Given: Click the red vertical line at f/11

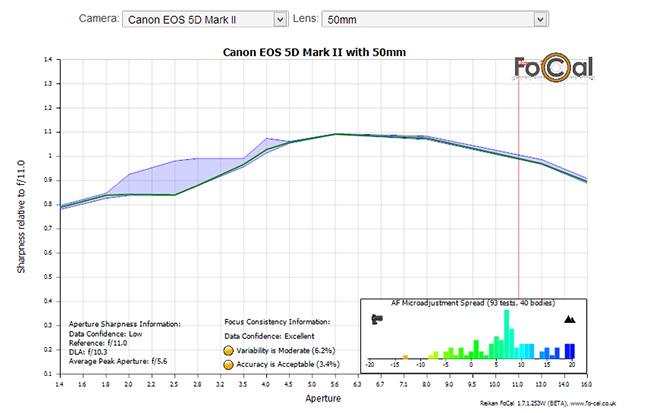Looking at the screenshot, I should (518, 220).
